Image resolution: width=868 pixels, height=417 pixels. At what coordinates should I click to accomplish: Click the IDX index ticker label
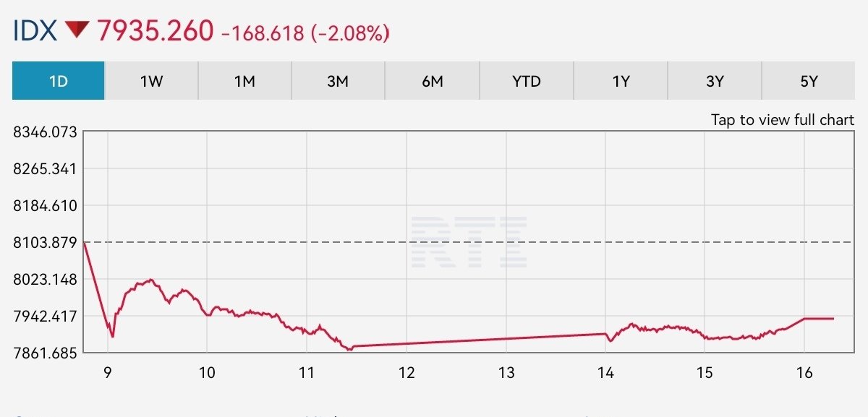pyautogui.click(x=34, y=30)
